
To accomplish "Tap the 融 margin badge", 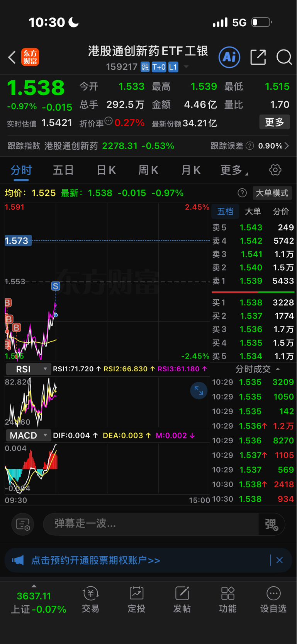I will click(145, 67).
